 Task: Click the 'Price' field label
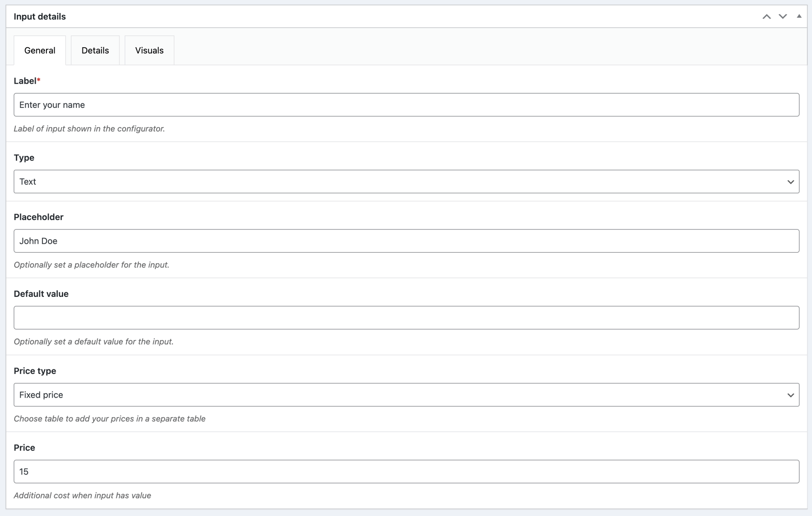(x=24, y=447)
